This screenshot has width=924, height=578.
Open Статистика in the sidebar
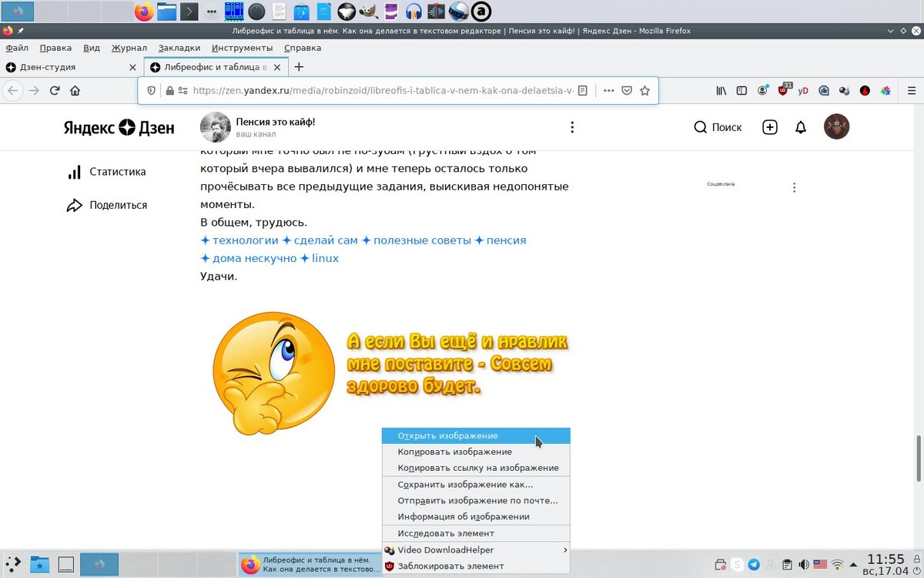point(106,172)
